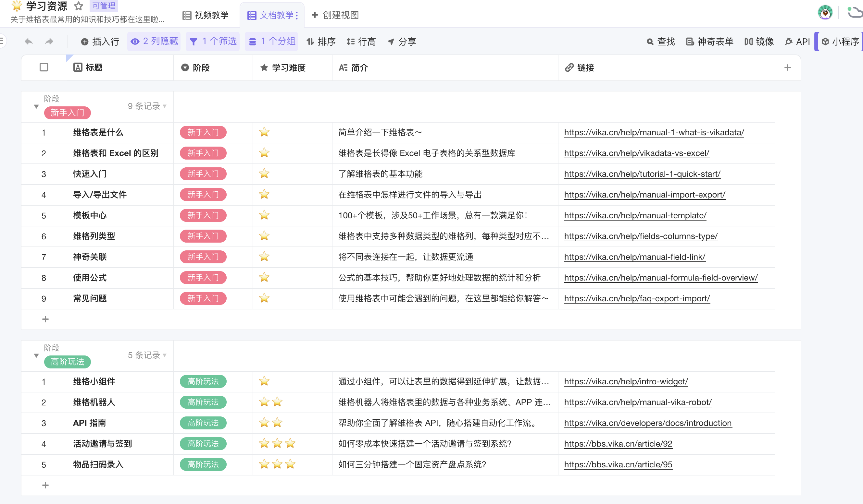
Task: Open the 神奇表单 form tool
Action: click(709, 42)
